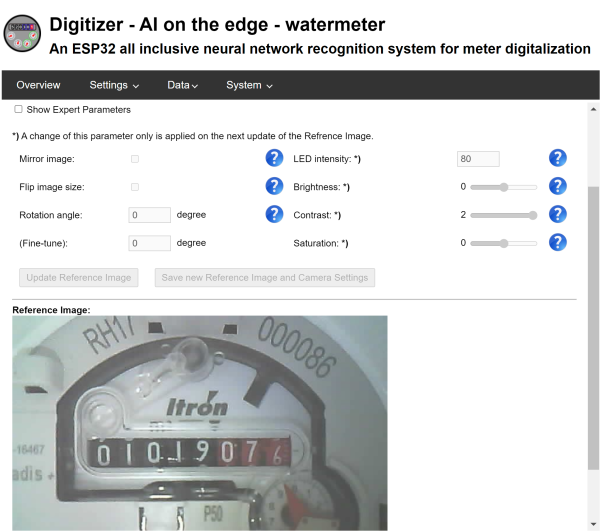600x531 pixels.
Task: Expand the Data dropdown menu
Action: point(183,85)
